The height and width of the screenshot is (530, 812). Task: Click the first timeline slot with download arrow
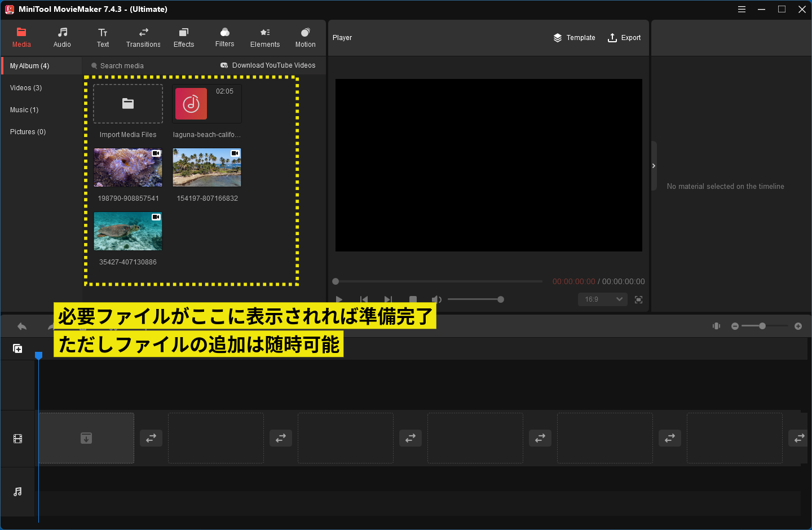(86, 438)
